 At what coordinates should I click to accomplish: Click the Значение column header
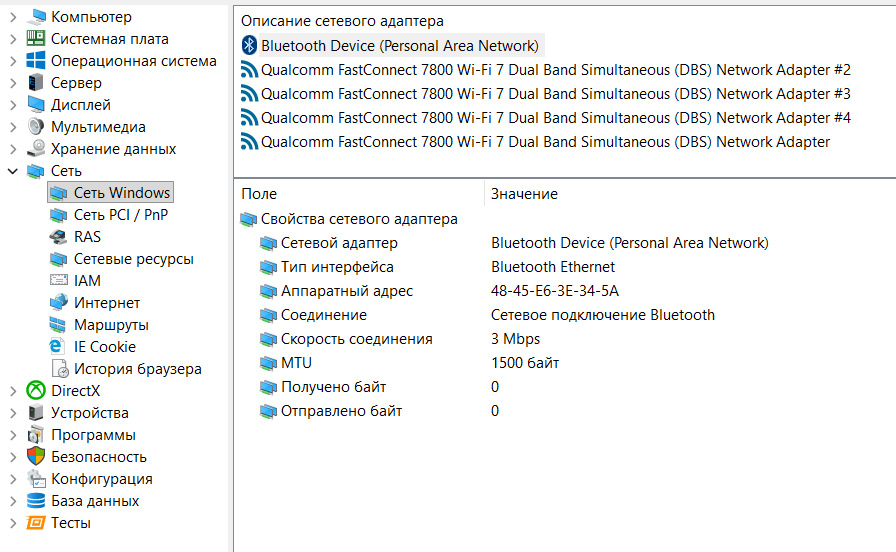524,194
